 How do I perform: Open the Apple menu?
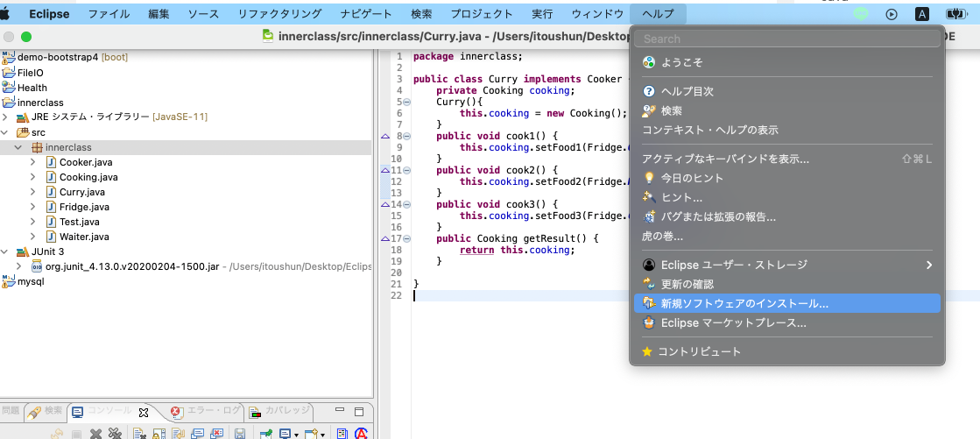tap(5, 14)
